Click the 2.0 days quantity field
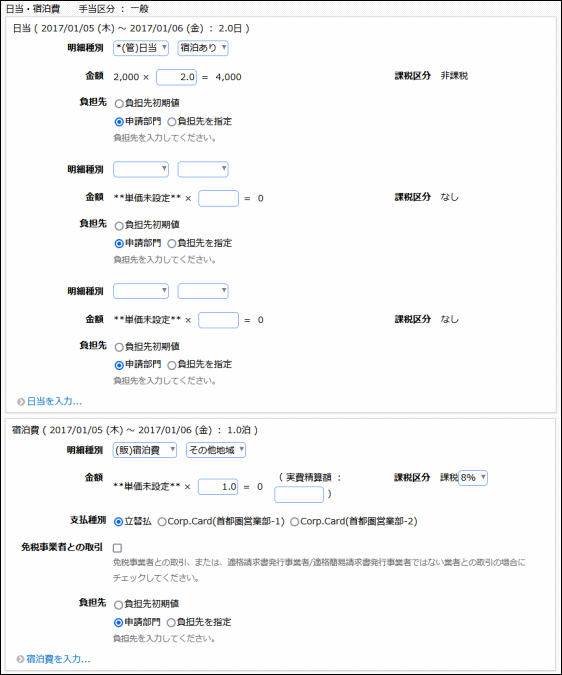This screenshot has height=675, width=562. click(176, 77)
